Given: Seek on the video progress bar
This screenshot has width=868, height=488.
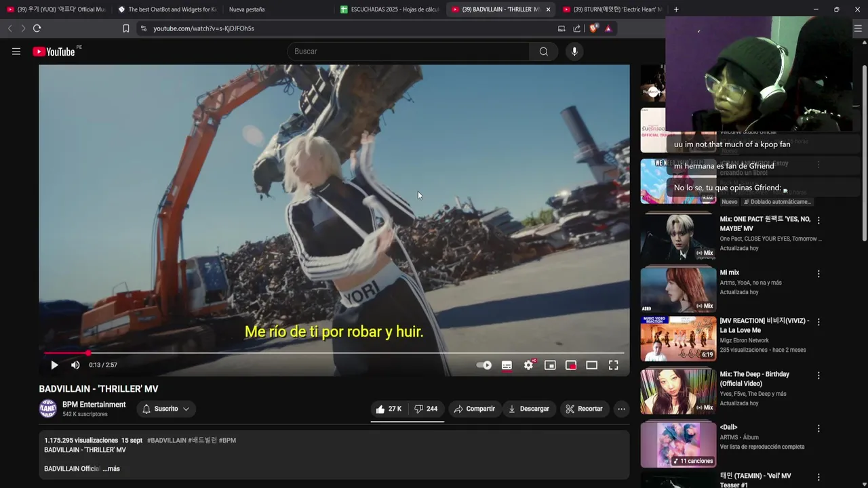Looking at the screenshot, I should [334, 353].
